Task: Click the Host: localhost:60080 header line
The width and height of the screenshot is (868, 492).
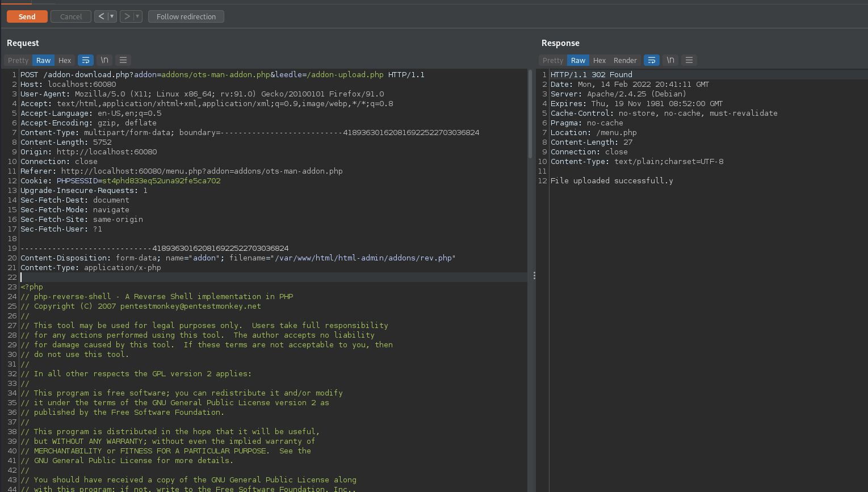Action: click(x=68, y=84)
